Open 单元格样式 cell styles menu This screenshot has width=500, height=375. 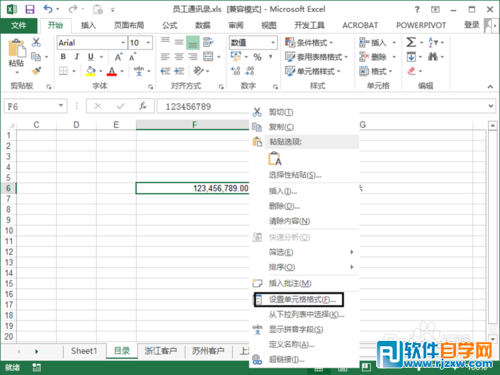pyautogui.click(x=313, y=71)
